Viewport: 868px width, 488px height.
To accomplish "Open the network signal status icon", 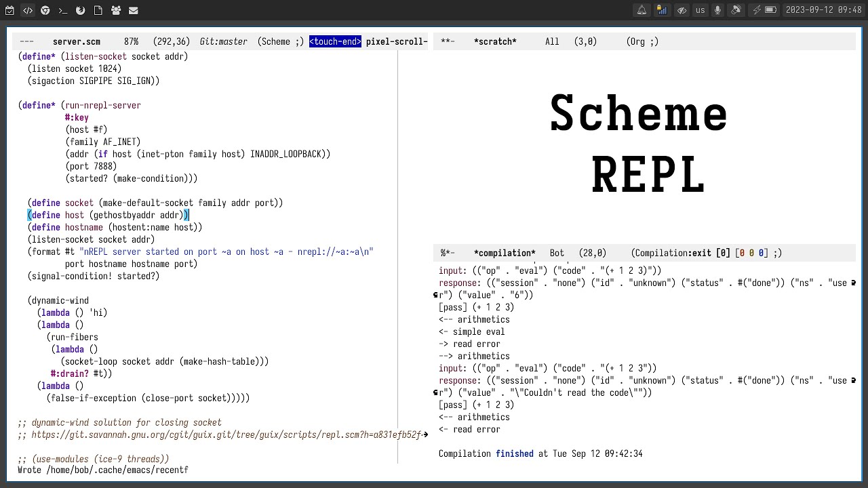I will tap(662, 10).
